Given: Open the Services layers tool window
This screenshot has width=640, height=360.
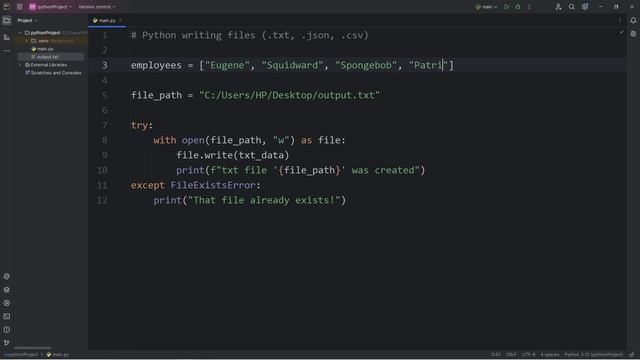Looking at the screenshot, I should pos(7,290).
